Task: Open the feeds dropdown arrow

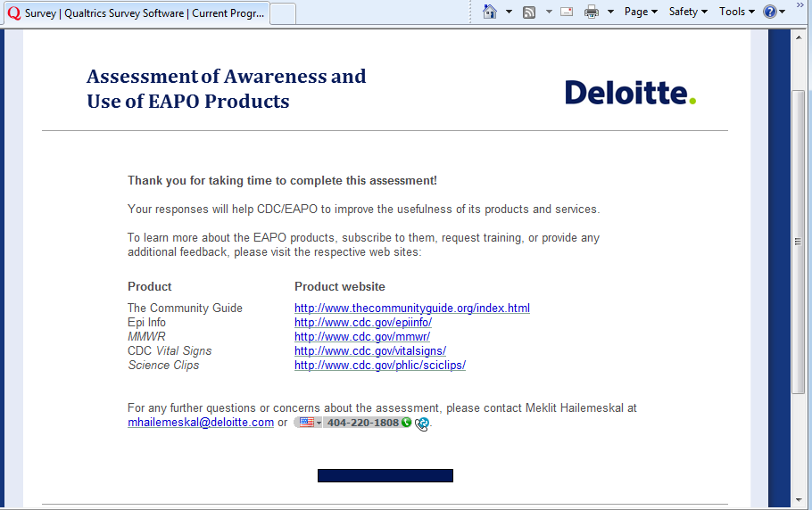Action: pyautogui.click(x=549, y=12)
